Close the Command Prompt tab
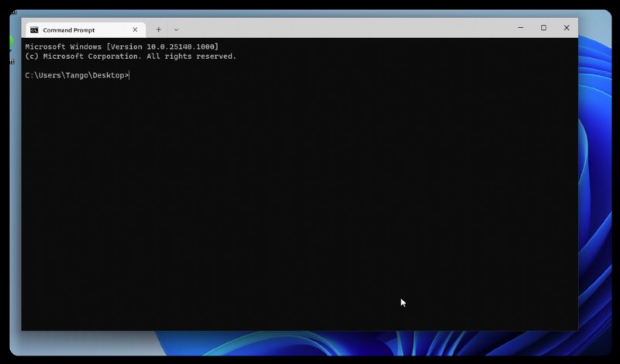This screenshot has width=620, height=364. click(x=135, y=29)
